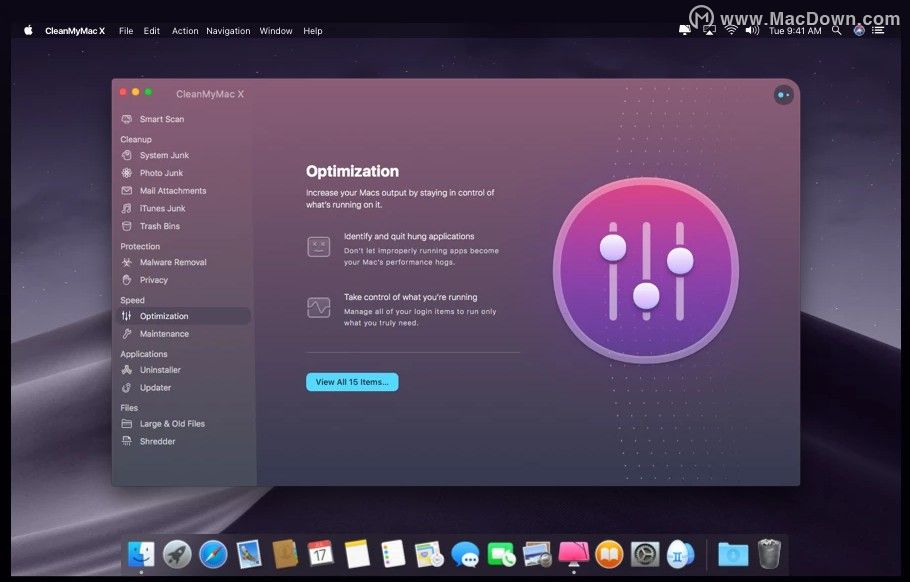Viewport: 910px width, 582px height.
Task: Open the Help menu
Action: [x=312, y=31]
